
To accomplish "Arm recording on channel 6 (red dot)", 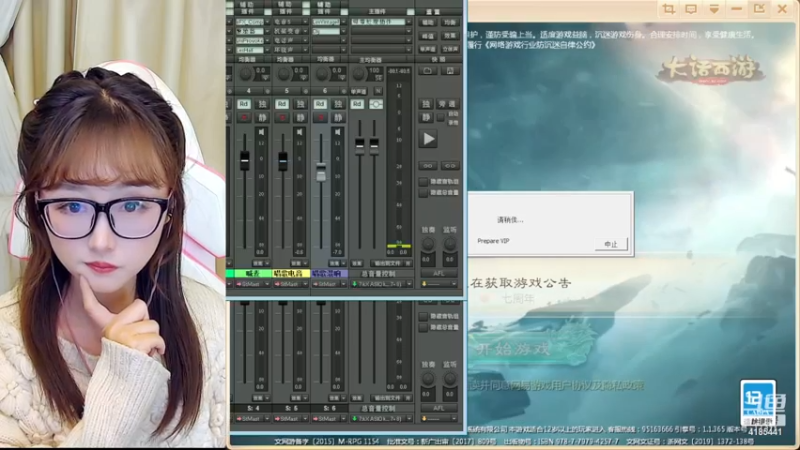I will tap(320, 118).
